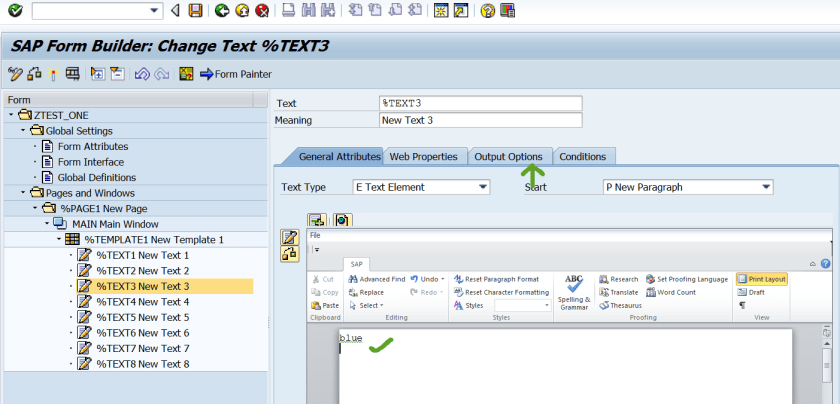Image resolution: width=840 pixels, height=404 pixels.
Task: Select %TEXT1 New Text 1 node
Action: tap(142, 255)
